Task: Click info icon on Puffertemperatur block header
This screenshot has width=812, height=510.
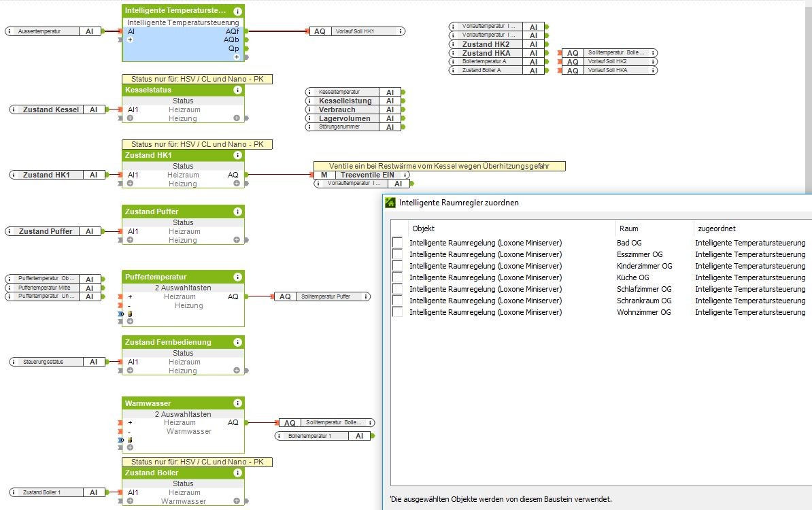Action: pyautogui.click(x=237, y=277)
